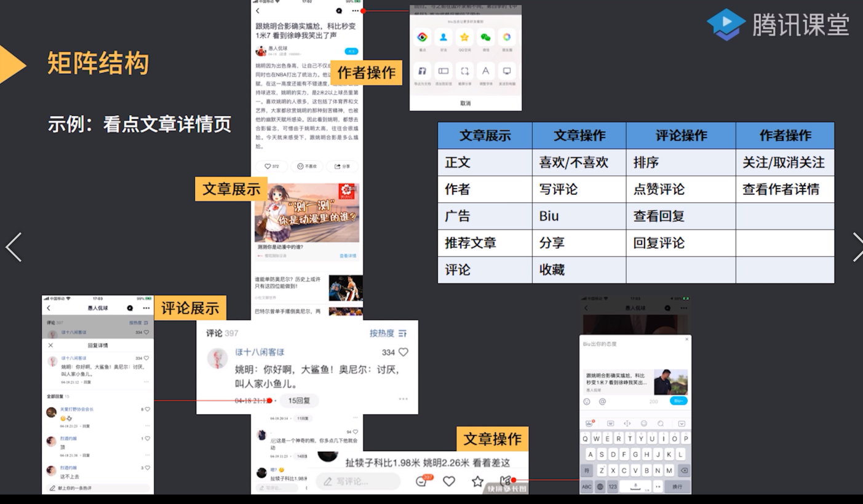Click the 查看详情 link under the ad
863x504 pixels.
pyautogui.click(x=348, y=256)
